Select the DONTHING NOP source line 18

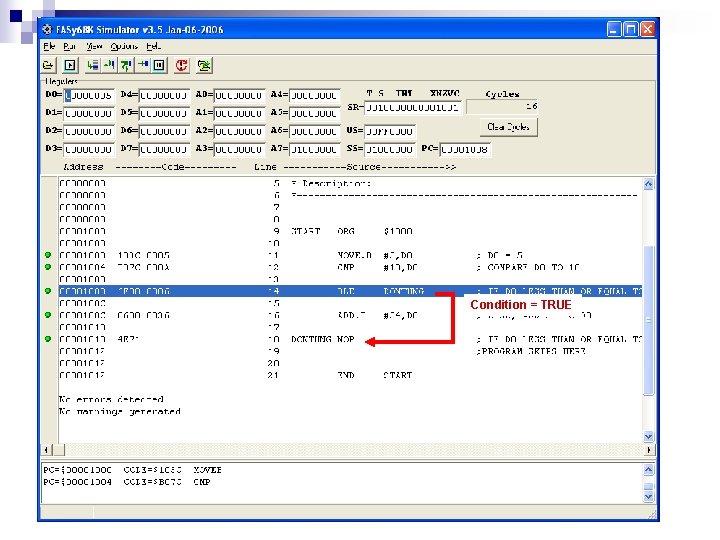click(x=350, y=339)
